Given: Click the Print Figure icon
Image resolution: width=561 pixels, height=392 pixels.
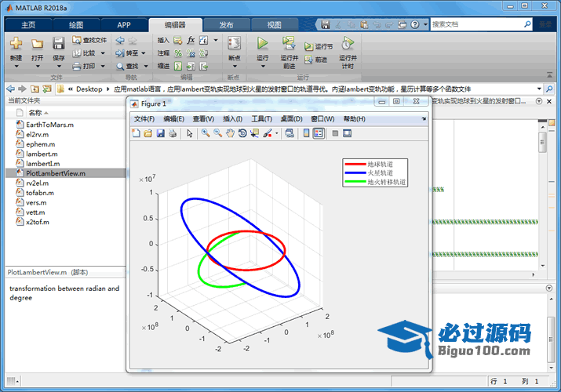Looking at the screenshot, I should pos(173,133).
